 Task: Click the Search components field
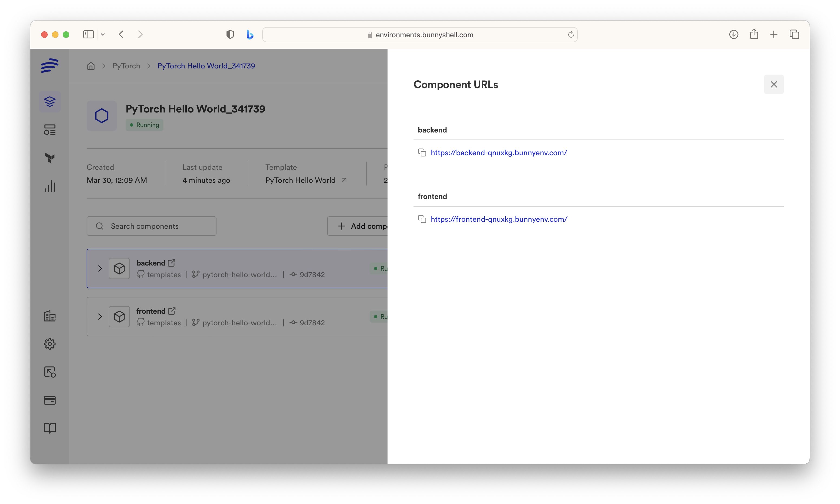click(x=151, y=226)
